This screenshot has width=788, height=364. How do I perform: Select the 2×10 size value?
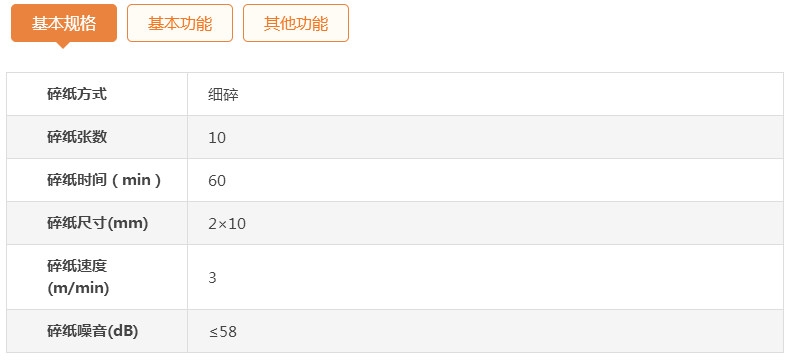pyautogui.click(x=227, y=224)
